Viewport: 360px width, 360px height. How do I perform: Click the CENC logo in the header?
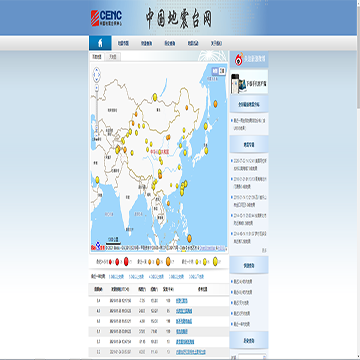(x=106, y=18)
